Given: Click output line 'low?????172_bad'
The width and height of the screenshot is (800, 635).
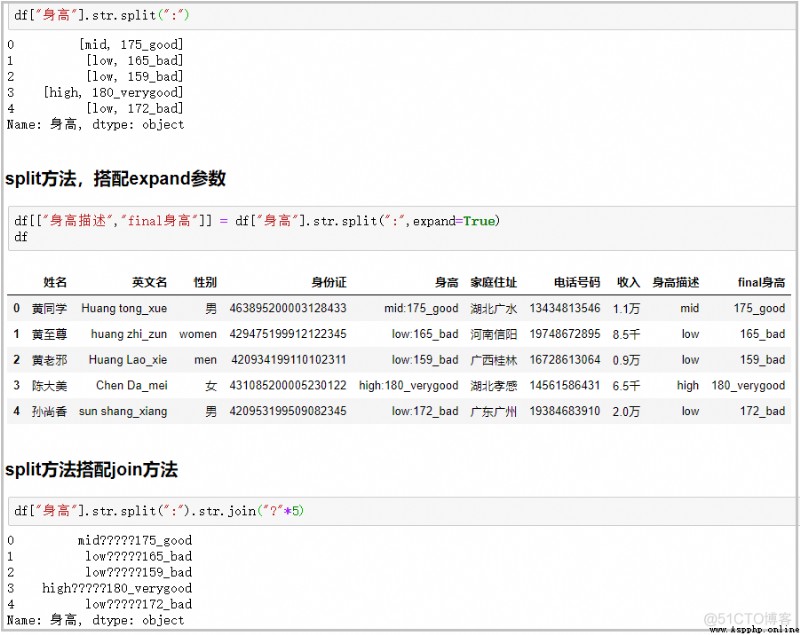Looking at the screenshot, I should pyautogui.click(x=138, y=604).
